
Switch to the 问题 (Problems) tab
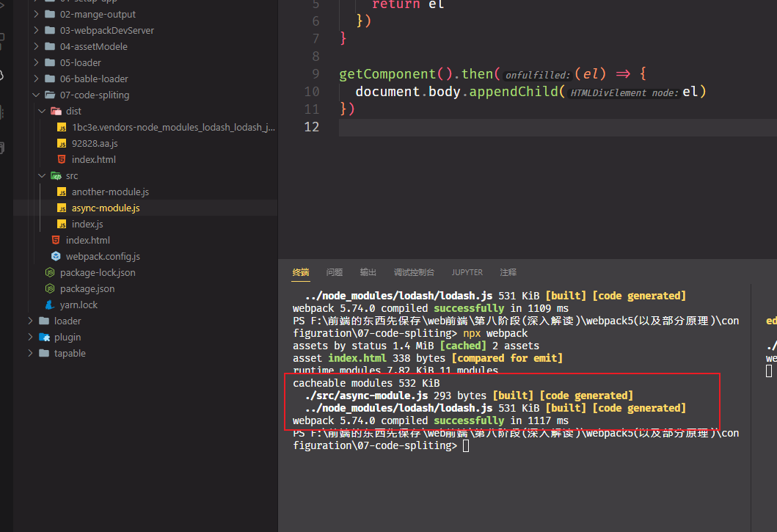[x=335, y=272]
